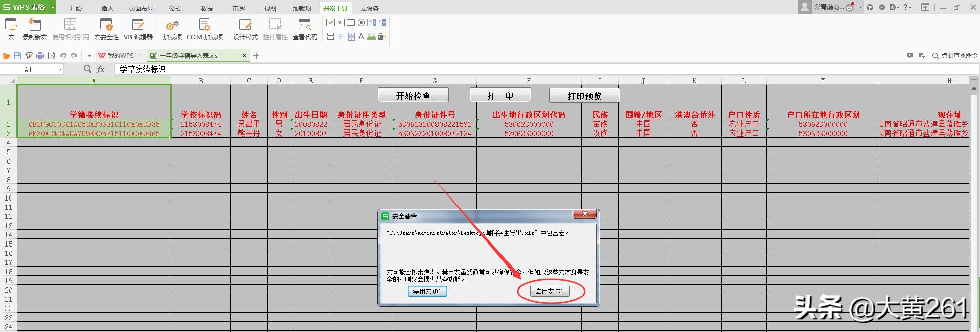
Task: Close the 一年级学籍导入表.xls tab
Action: pyautogui.click(x=244, y=56)
